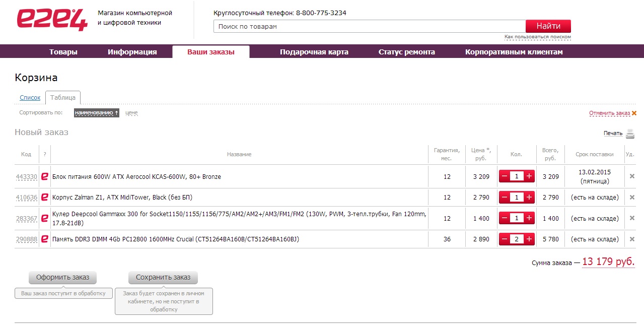
Task: Click quantity field for Блок питания Aerocool
Action: (x=517, y=176)
